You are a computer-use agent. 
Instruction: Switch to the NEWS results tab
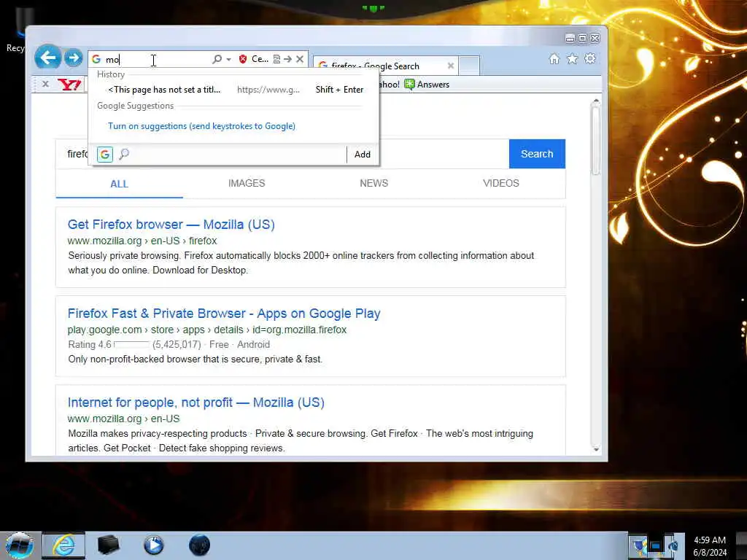coord(374,183)
